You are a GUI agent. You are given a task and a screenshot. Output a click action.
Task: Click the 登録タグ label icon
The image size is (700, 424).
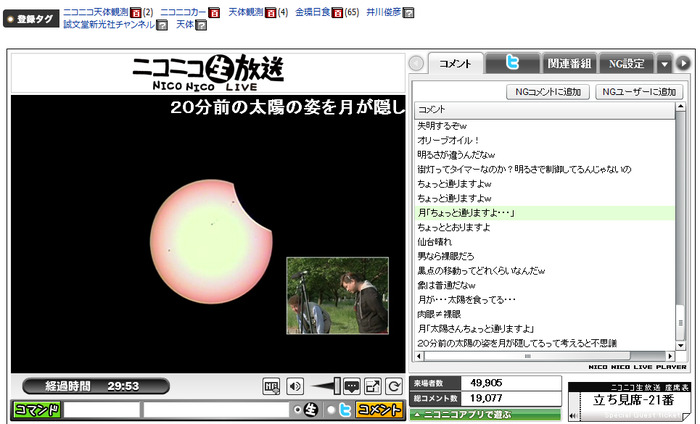[31, 19]
